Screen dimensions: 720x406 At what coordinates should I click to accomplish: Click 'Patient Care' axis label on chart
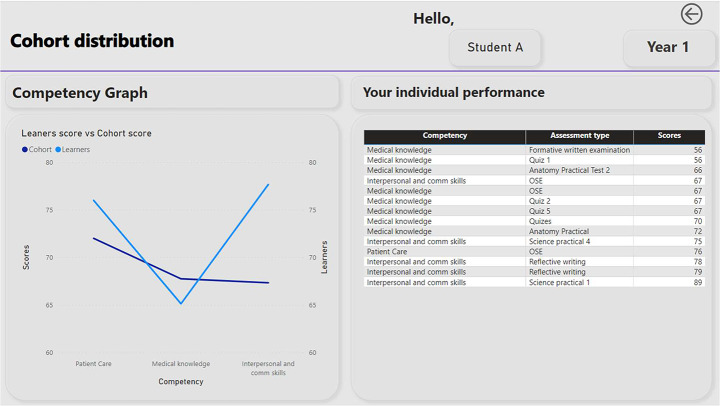(93, 364)
